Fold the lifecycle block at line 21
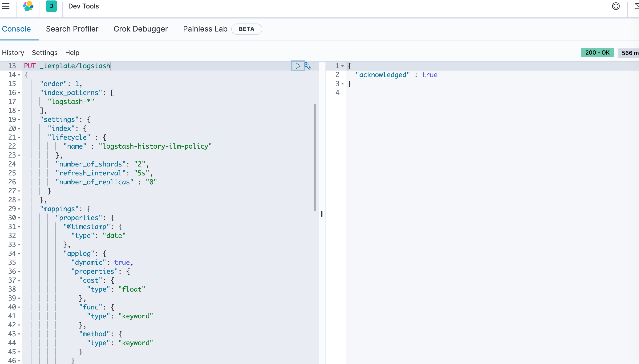Image resolution: width=639 pixels, height=364 pixels. [19, 138]
